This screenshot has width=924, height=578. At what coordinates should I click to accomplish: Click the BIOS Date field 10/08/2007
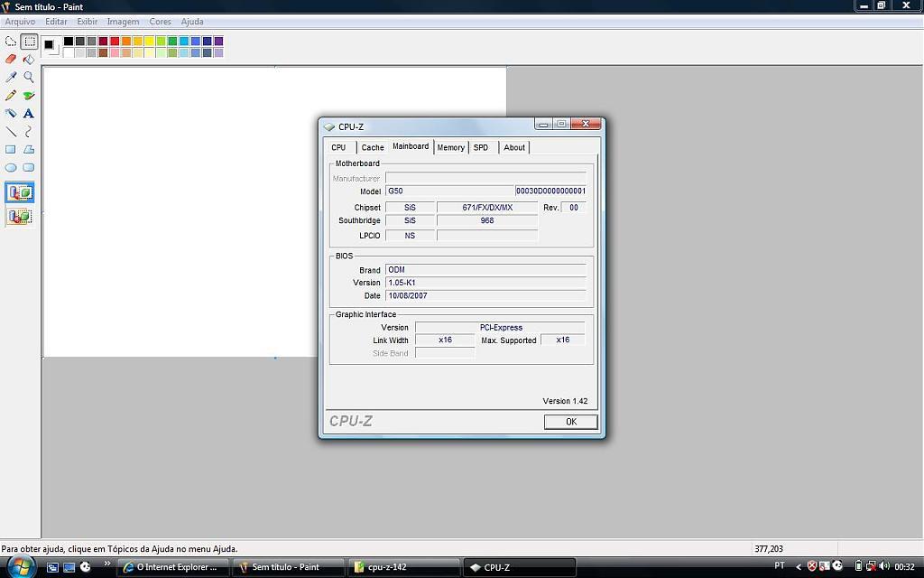click(x=485, y=295)
